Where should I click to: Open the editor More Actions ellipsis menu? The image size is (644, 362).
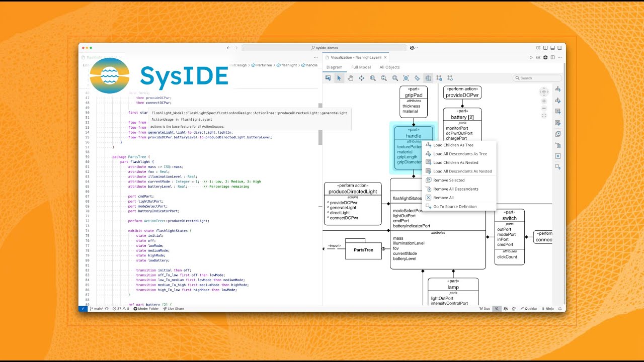(x=559, y=57)
